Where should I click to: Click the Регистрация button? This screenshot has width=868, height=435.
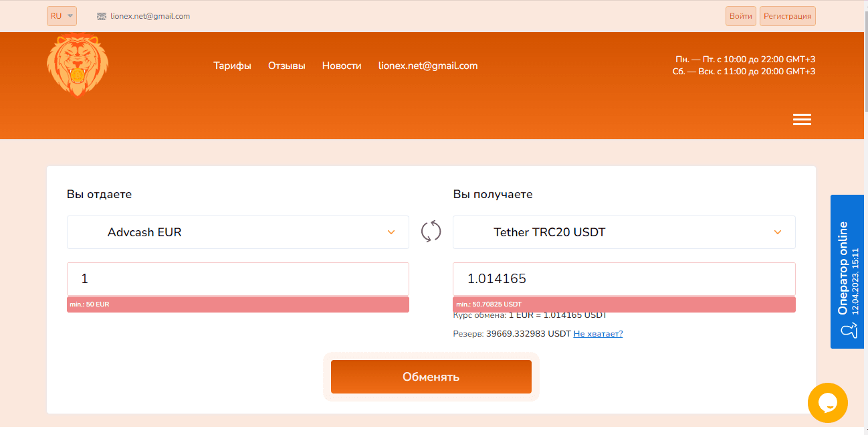coord(787,16)
